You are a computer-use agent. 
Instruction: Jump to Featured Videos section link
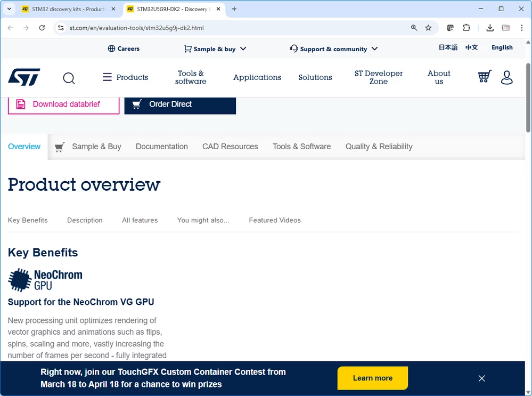coord(275,220)
